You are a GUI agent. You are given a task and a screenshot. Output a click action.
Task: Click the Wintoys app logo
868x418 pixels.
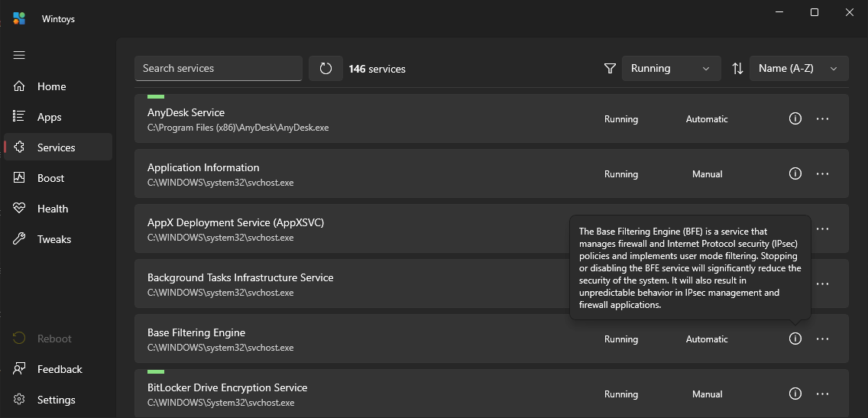pos(19,19)
